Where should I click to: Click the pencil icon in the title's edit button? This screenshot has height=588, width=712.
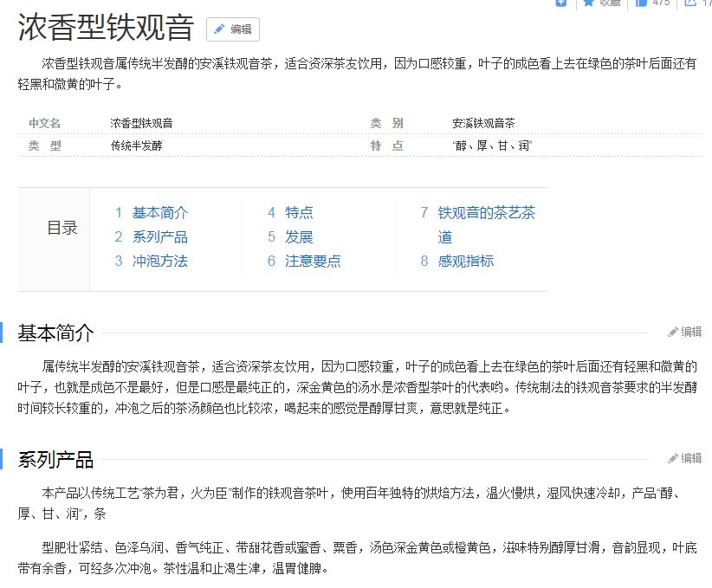[219, 29]
